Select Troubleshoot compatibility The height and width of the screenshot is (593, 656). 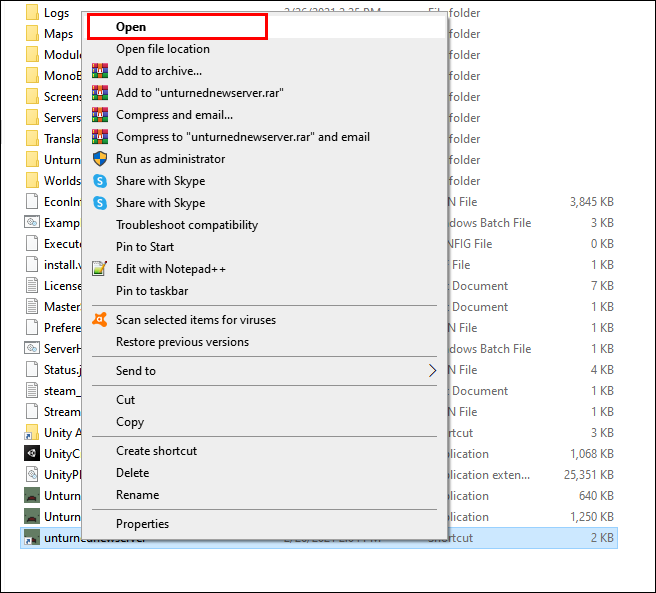(180, 225)
